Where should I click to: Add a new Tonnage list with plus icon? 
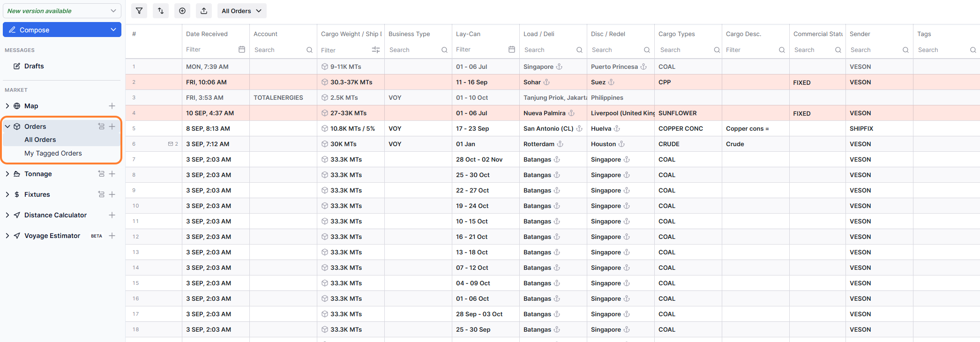point(112,174)
